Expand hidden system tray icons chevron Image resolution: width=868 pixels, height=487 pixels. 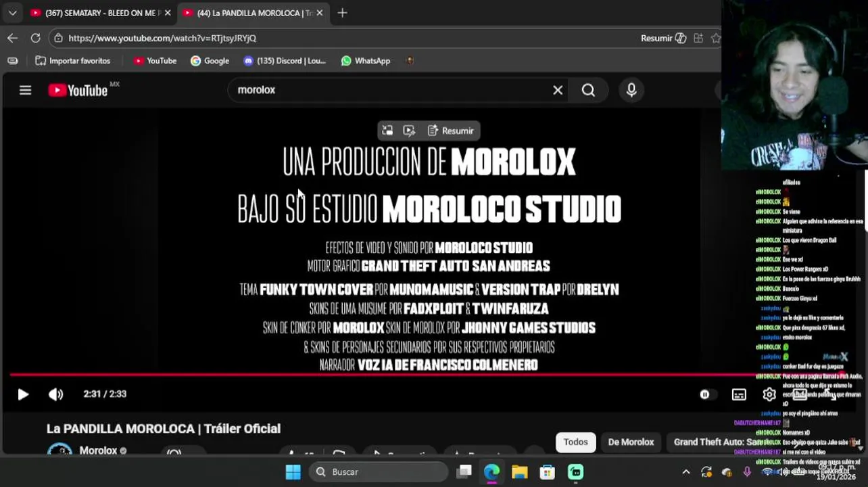pyautogui.click(x=685, y=472)
